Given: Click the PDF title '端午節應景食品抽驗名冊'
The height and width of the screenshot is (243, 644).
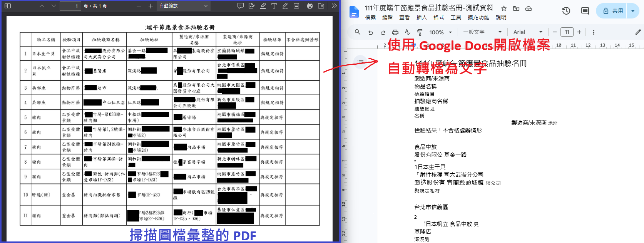Looking at the screenshot, I should 181,27.
